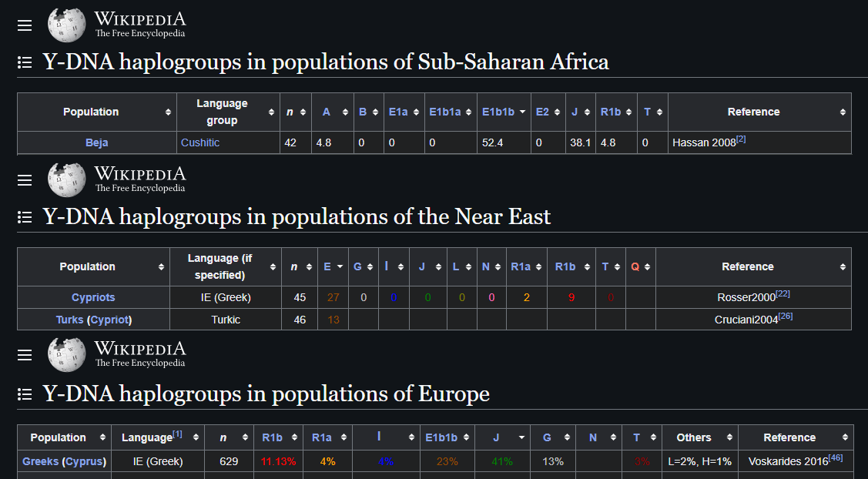Open citation [26] after Cruciani2004
The image size is (868, 479).
(786, 317)
